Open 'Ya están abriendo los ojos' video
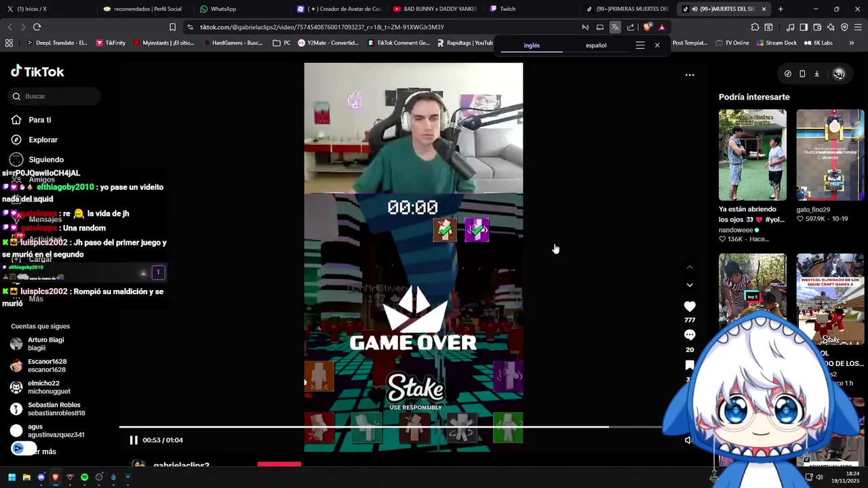The image size is (868, 488). pos(752,155)
